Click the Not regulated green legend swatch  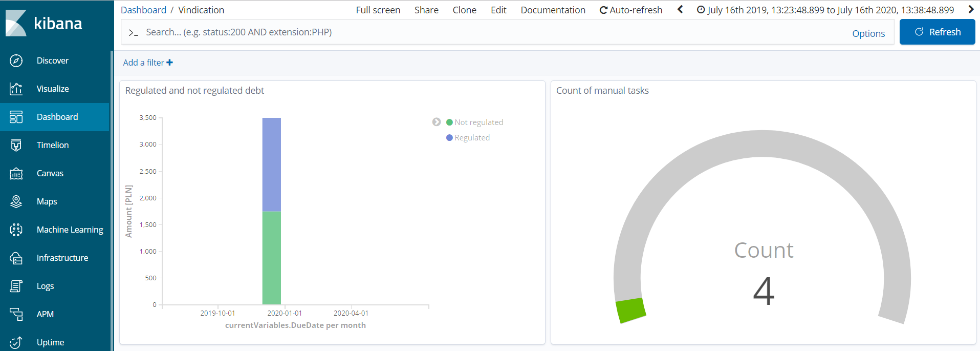click(449, 122)
